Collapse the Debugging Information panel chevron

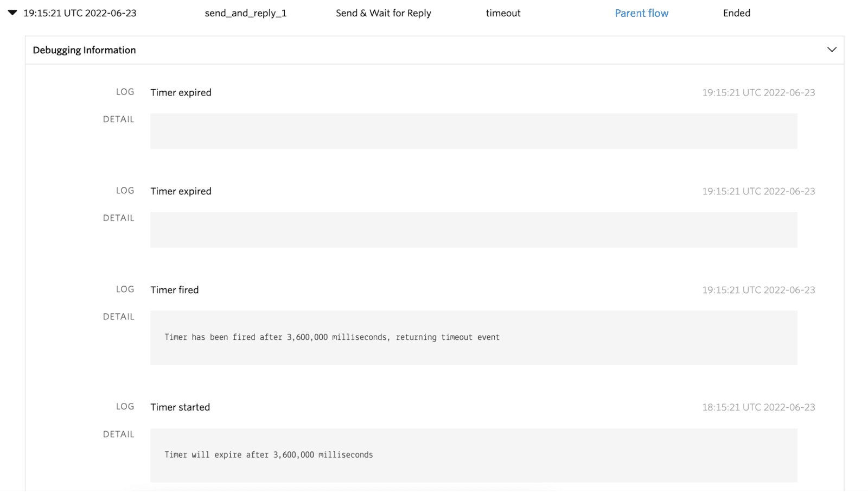(x=832, y=49)
